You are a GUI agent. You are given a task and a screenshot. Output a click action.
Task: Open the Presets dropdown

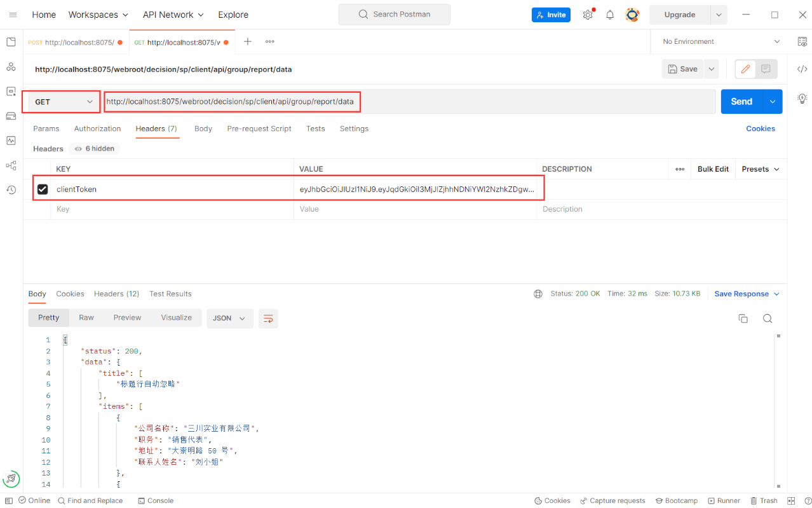(760, 169)
